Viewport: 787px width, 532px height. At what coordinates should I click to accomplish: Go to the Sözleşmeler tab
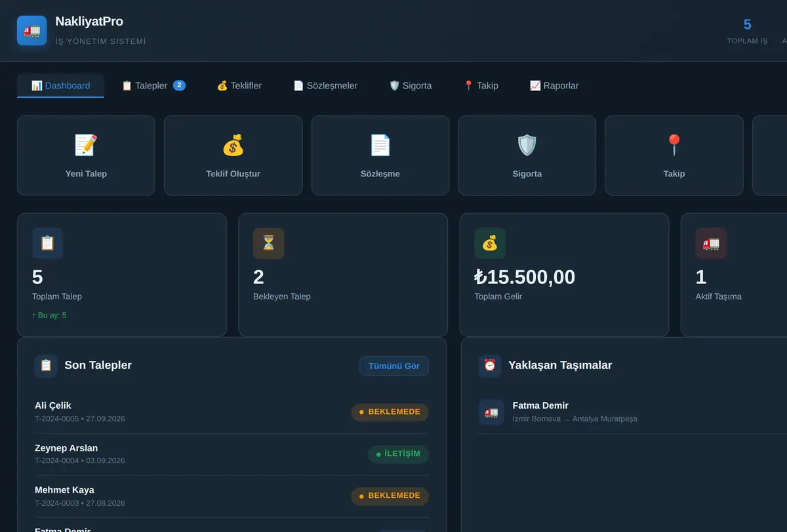click(325, 85)
